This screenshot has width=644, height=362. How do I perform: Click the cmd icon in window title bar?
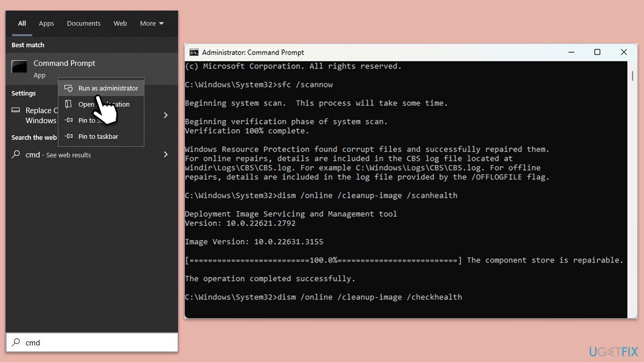point(194,52)
